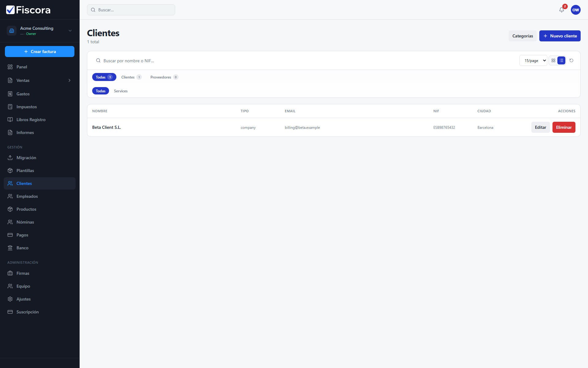Focus the top Buscar search field
588x368 pixels.
pos(131,10)
